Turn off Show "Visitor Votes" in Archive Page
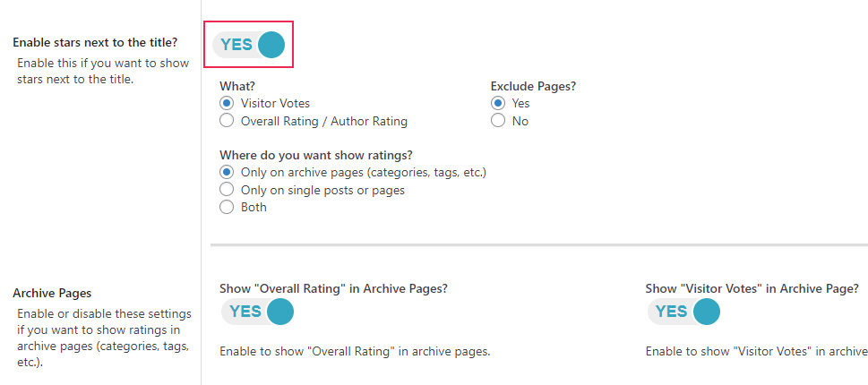 tap(683, 312)
